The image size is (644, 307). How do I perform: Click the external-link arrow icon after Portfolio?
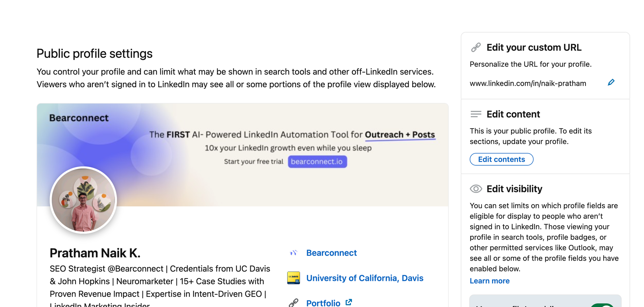click(349, 302)
